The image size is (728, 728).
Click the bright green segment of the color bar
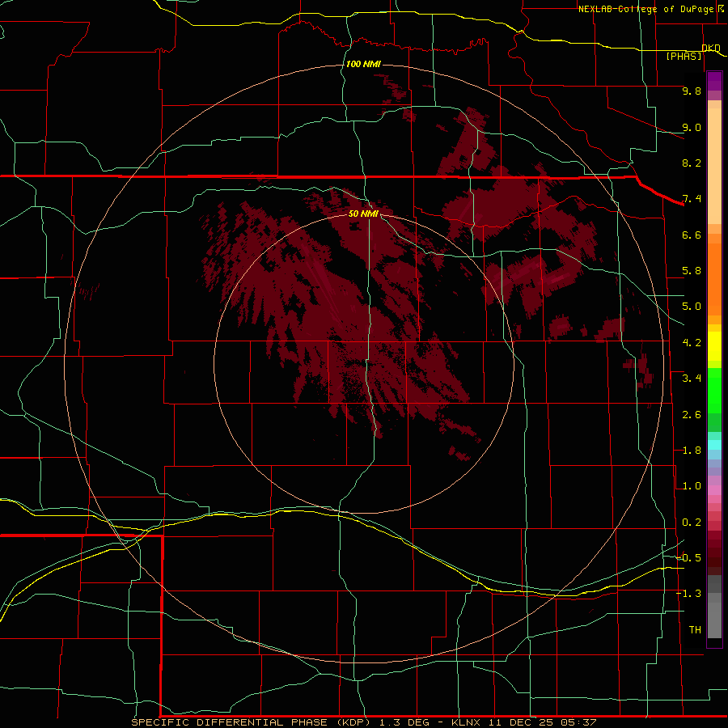tap(714, 390)
